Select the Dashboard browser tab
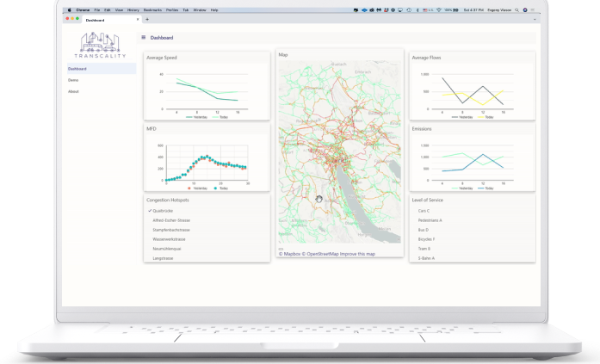Viewport: 600px width, 364px height. [x=111, y=20]
